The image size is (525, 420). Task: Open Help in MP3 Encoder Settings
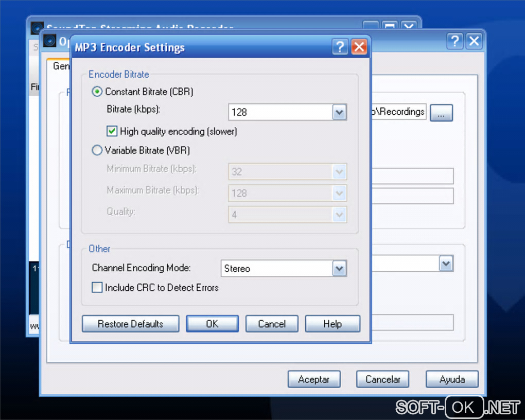click(x=332, y=324)
